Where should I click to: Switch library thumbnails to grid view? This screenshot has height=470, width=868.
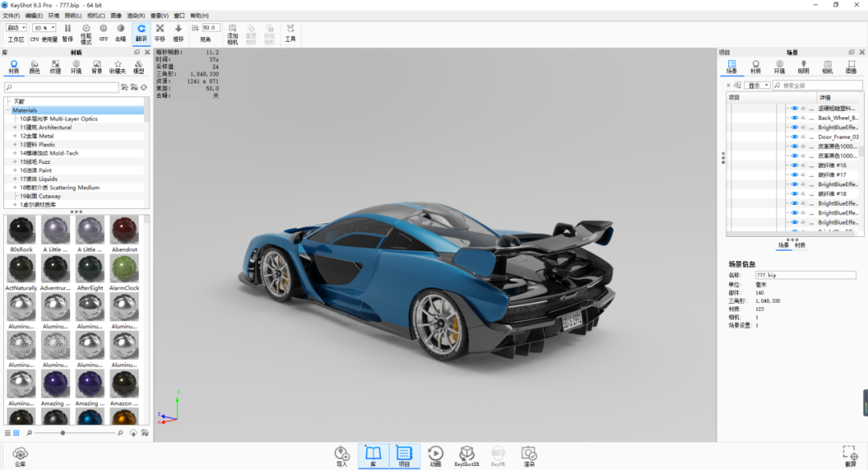pos(17,433)
